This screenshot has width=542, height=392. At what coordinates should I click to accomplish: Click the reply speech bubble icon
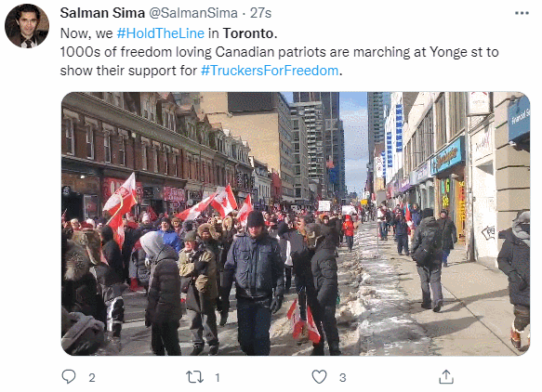(x=69, y=376)
